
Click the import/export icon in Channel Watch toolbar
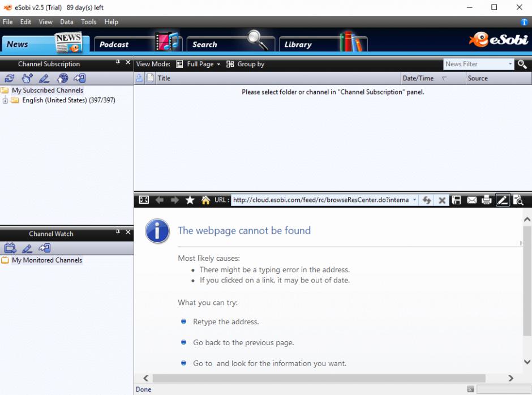click(45, 248)
